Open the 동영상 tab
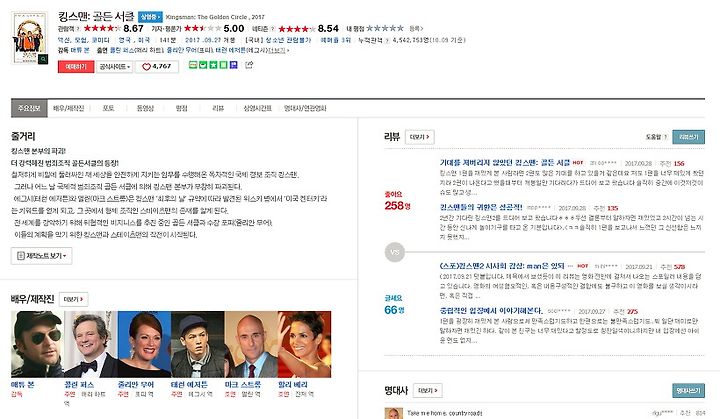The width and height of the screenshot is (720, 419). (145, 108)
